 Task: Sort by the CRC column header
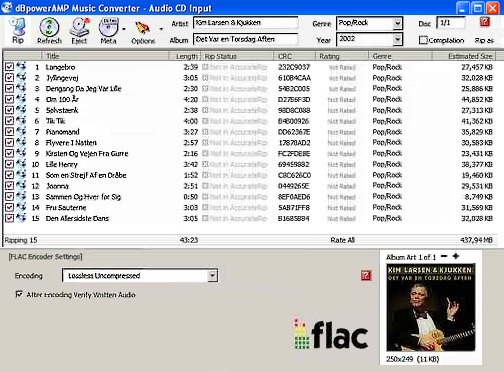tap(294, 56)
